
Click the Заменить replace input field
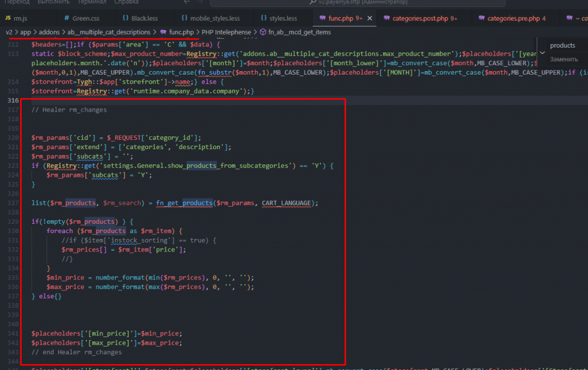566,59
